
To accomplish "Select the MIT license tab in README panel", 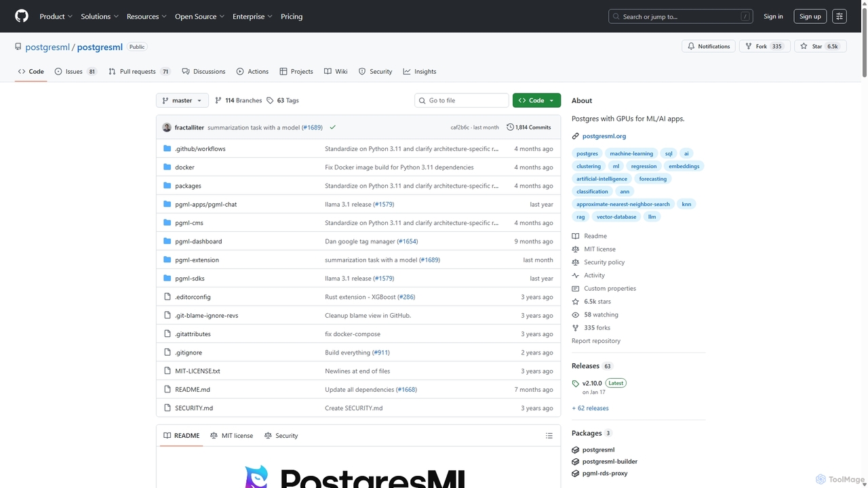I will click(x=231, y=436).
